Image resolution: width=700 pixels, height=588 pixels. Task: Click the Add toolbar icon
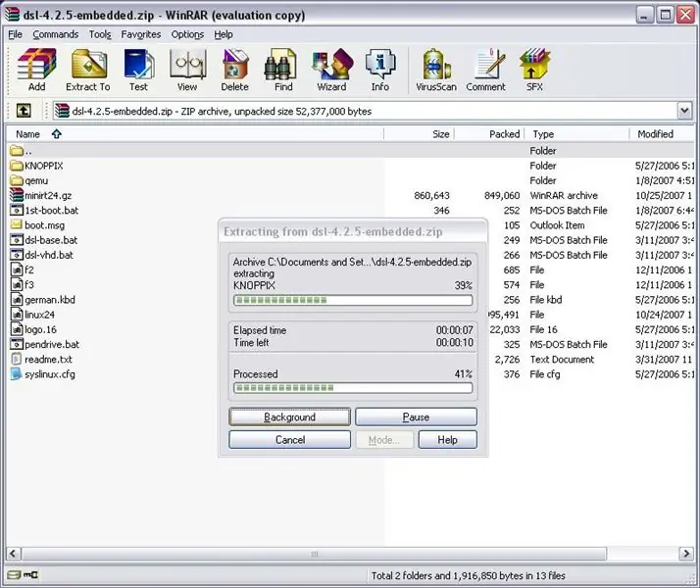(36, 70)
